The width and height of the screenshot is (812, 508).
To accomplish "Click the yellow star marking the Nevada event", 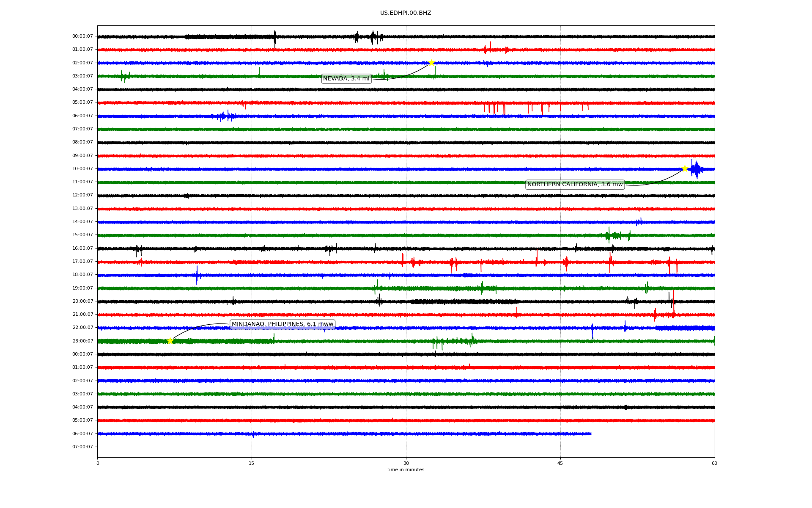I will pyautogui.click(x=431, y=63).
